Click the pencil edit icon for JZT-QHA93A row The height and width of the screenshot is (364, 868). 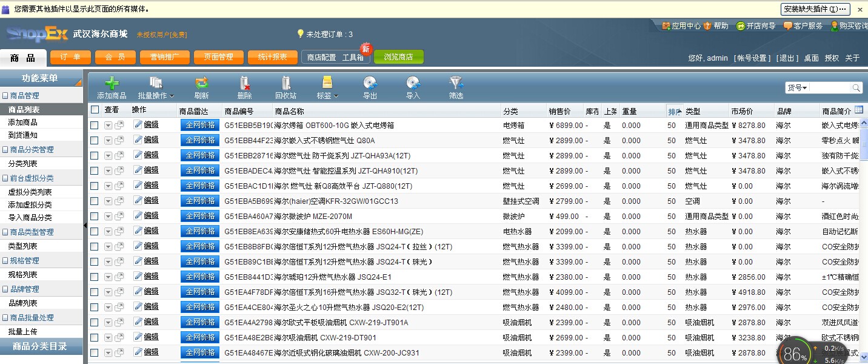point(138,155)
